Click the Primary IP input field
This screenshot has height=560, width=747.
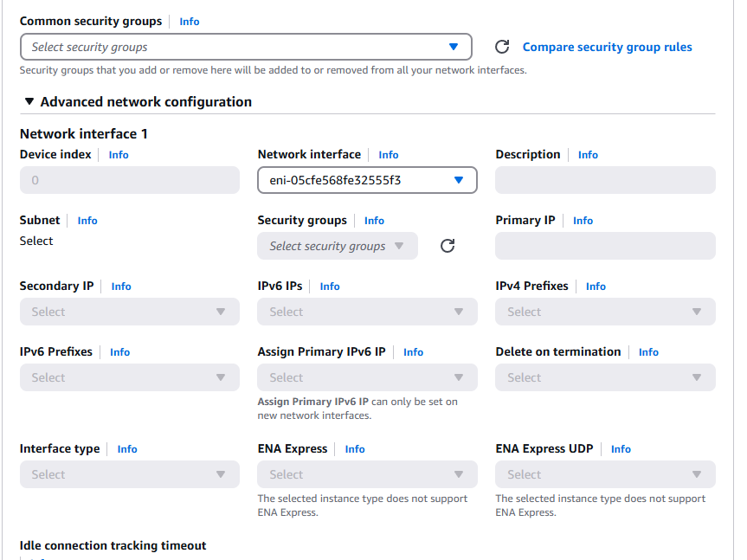click(x=605, y=246)
